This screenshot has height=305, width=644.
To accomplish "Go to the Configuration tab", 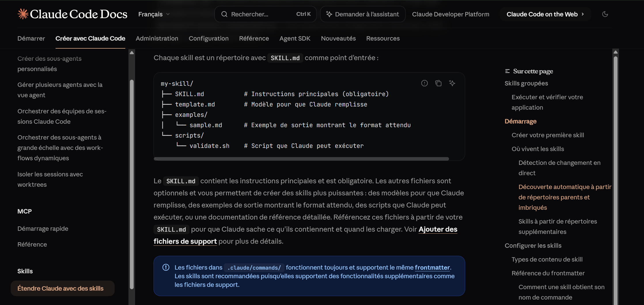I will click(x=209, y=38).
